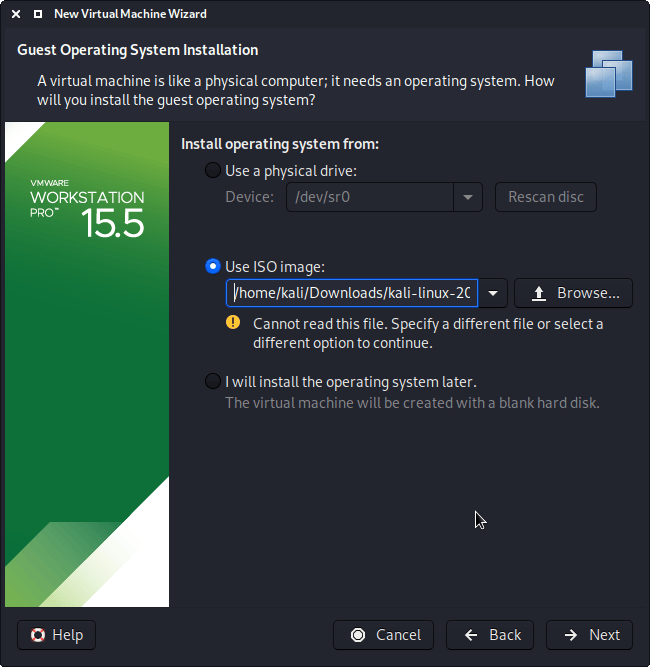The height and width of the screenshot is (667, 650).
Task: Click the square icon in the title bar
Action: click(x=37, y=15)
